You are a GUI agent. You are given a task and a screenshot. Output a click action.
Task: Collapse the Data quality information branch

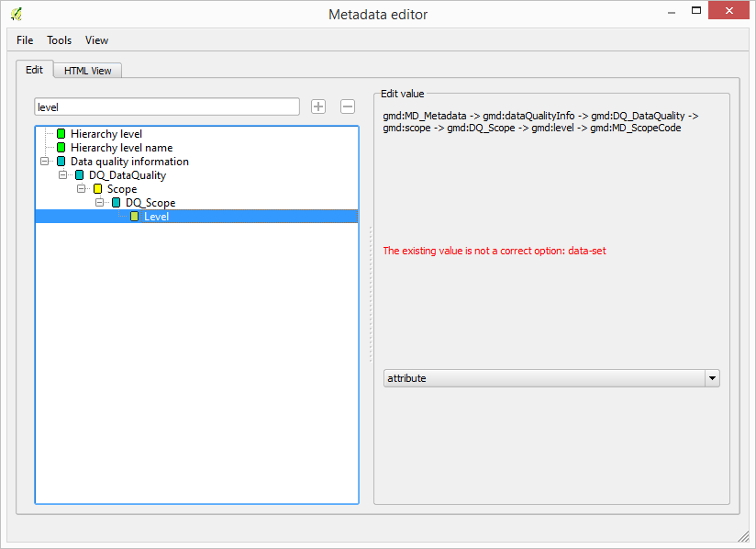[x=44, y=162]
